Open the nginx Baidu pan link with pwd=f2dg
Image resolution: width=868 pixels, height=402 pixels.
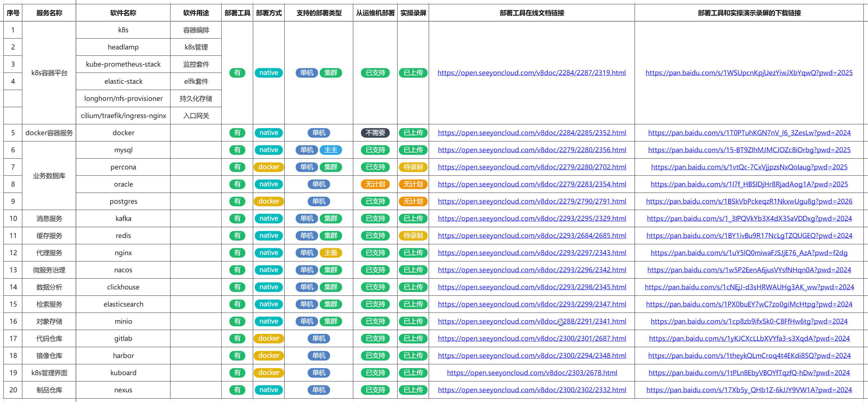749,253
